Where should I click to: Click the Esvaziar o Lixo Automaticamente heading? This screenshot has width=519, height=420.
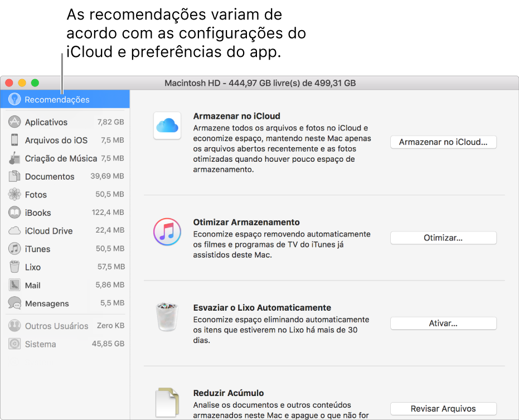pos(262,307)
